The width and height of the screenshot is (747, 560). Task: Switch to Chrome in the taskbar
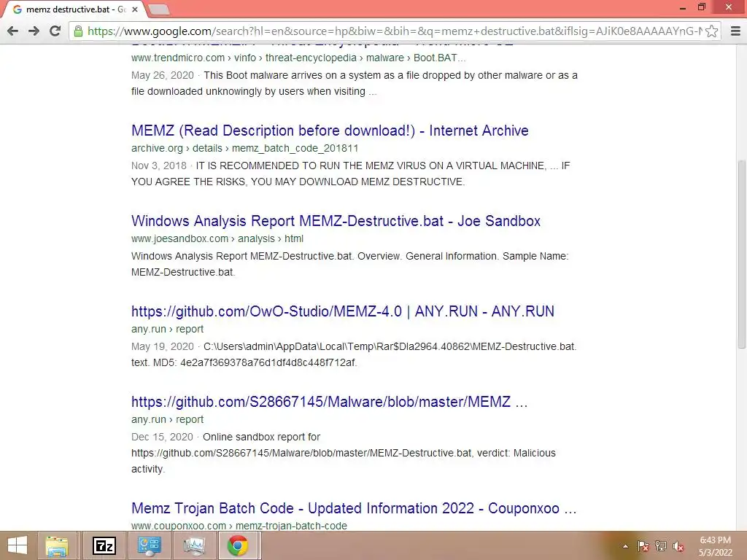point(239,545)
